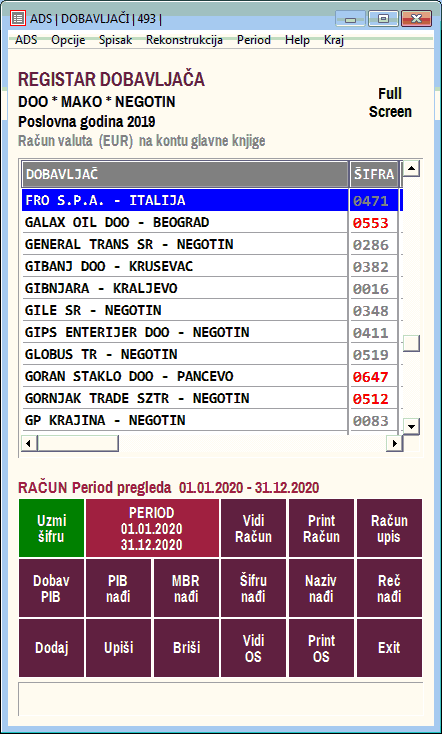Select supplier GORAN STAKLO DOO - PANCEVO
Image resolution: width=442 pixels, height=734 pixels.
[x=185, y=376]
